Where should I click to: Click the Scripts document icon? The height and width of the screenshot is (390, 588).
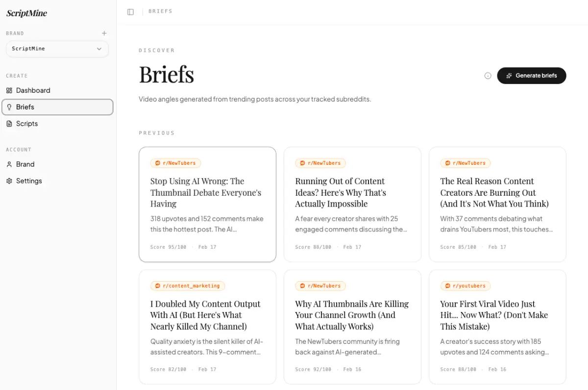pyautogui.click(x=9, y=124)
